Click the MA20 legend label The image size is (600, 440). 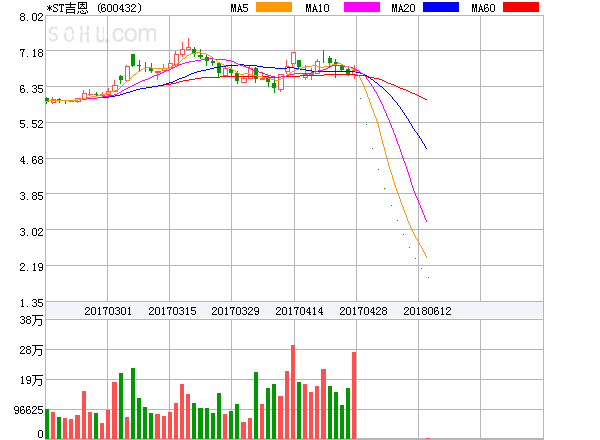point(403,8)
